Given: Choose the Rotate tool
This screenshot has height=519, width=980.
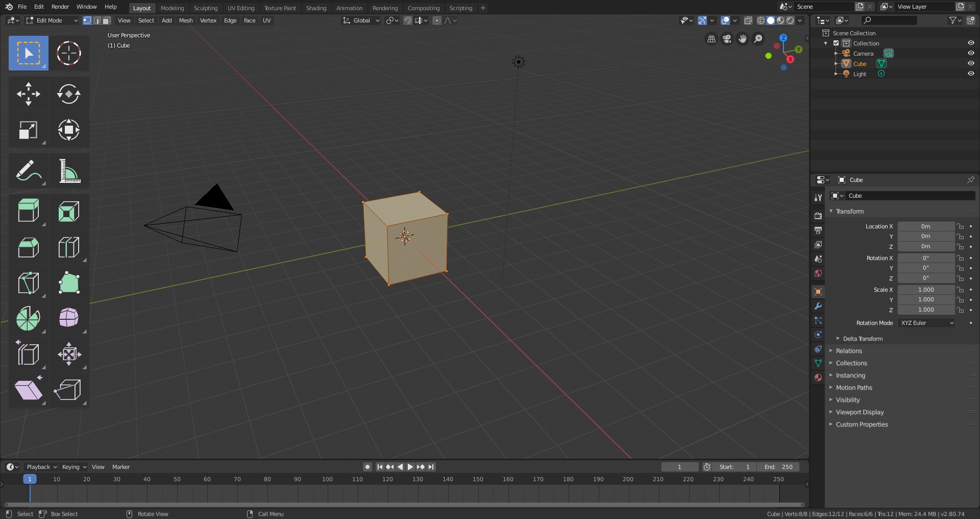Looking at the screenshot, I should click(68, 94).
